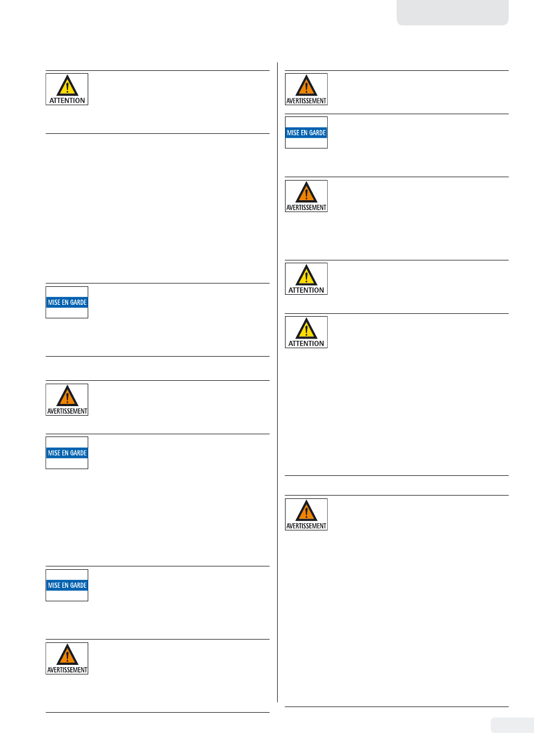Select the bottom AVERTISSEMENT icon in right column
This screenshot has width=534, height=756.
click(306, 515)
